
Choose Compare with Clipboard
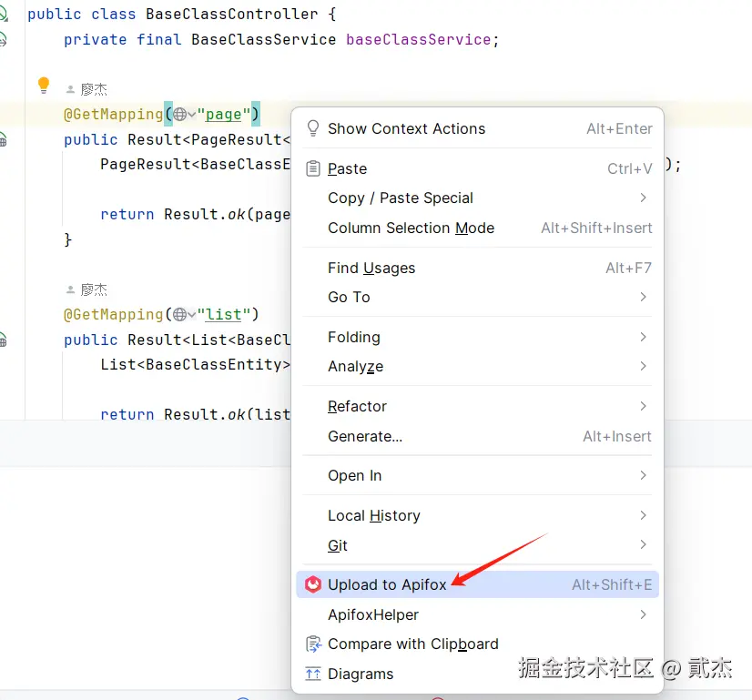pos(477,644)
